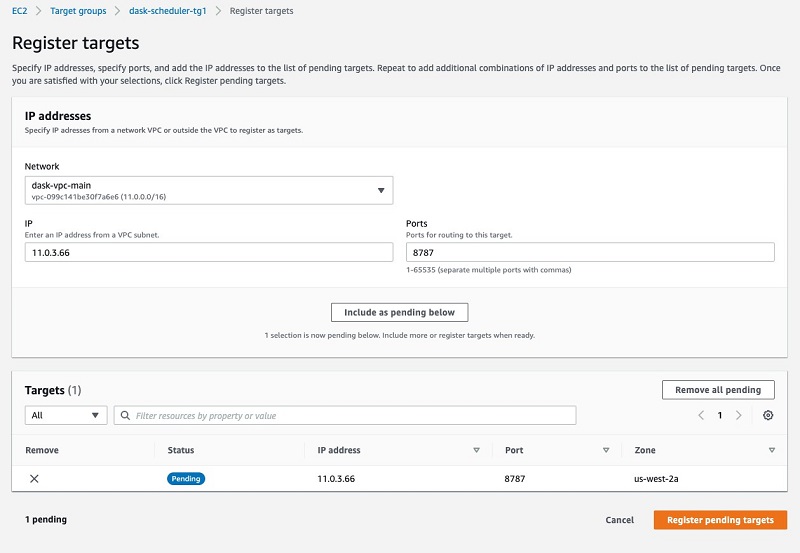Click the search magnifier in the filter box
Viewport: 800px width, 553px height.
click(125, 415)
